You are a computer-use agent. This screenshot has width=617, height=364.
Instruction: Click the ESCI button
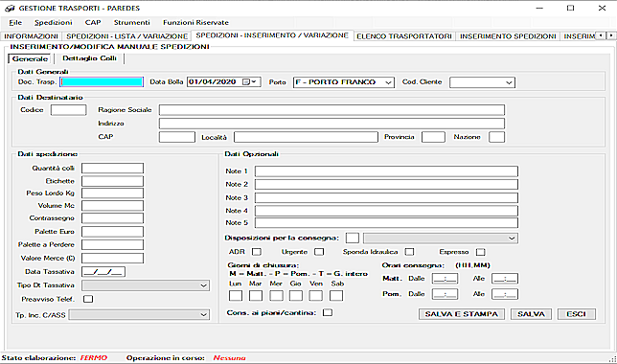tap(577, 314)
